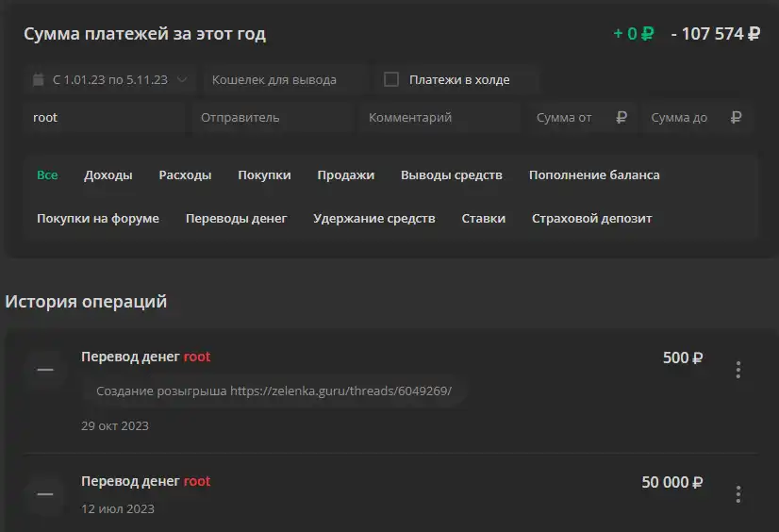Open the 'Ставки' tab
Viewport: 779px width, 532px height.
pos(484,218)
